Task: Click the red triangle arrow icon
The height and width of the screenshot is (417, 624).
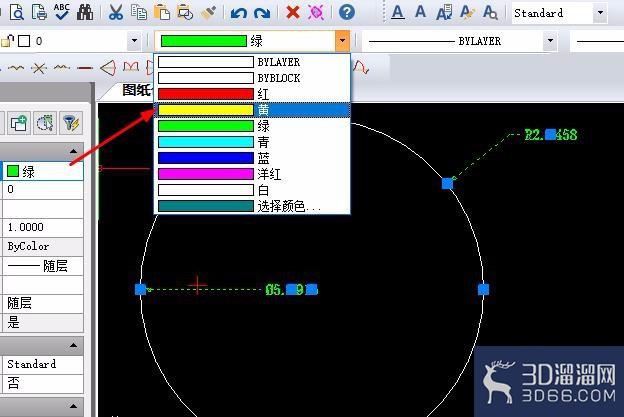Action: tap(108, 68)
